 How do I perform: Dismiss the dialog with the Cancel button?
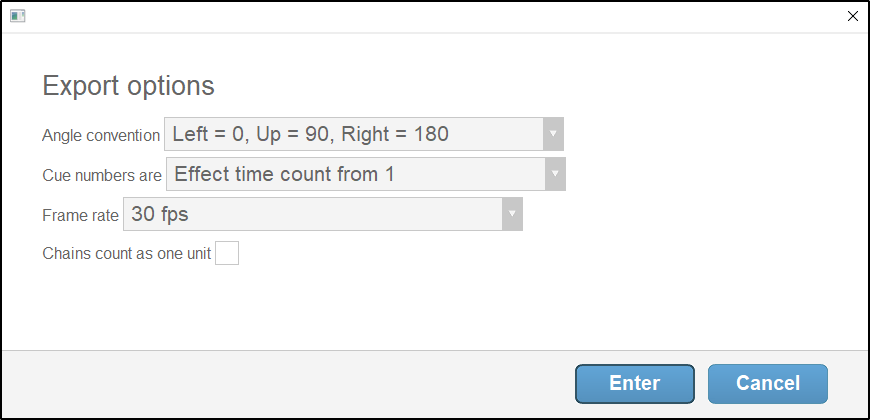(x=768, y=383)
